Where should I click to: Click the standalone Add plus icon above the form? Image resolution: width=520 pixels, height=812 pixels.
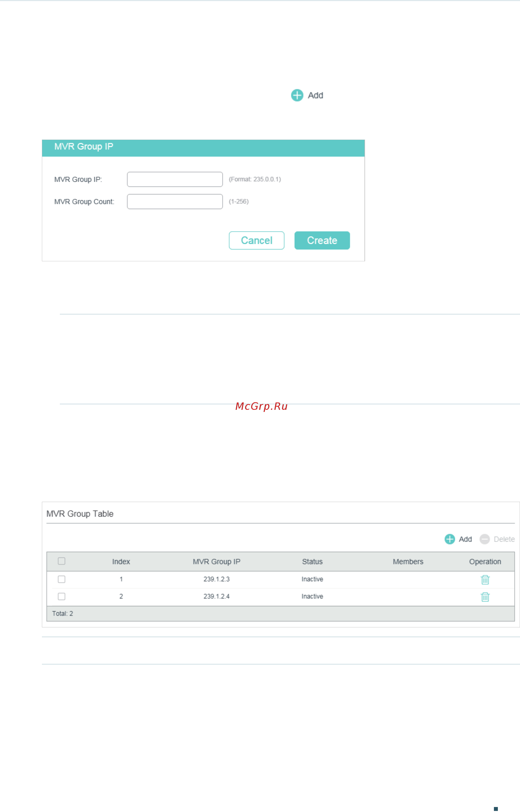coord(297,95)
